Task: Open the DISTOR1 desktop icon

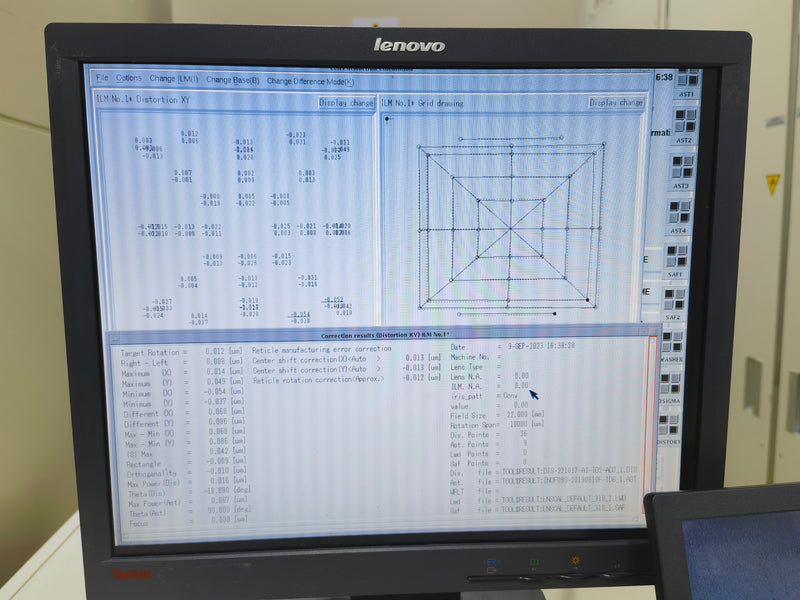Action: coord(668,429)
